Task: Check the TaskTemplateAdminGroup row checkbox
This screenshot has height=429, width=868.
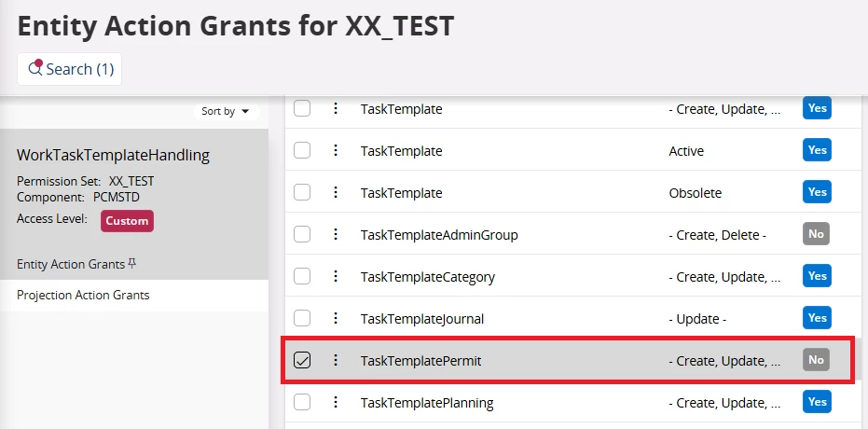Action: [x=302, y=234]
